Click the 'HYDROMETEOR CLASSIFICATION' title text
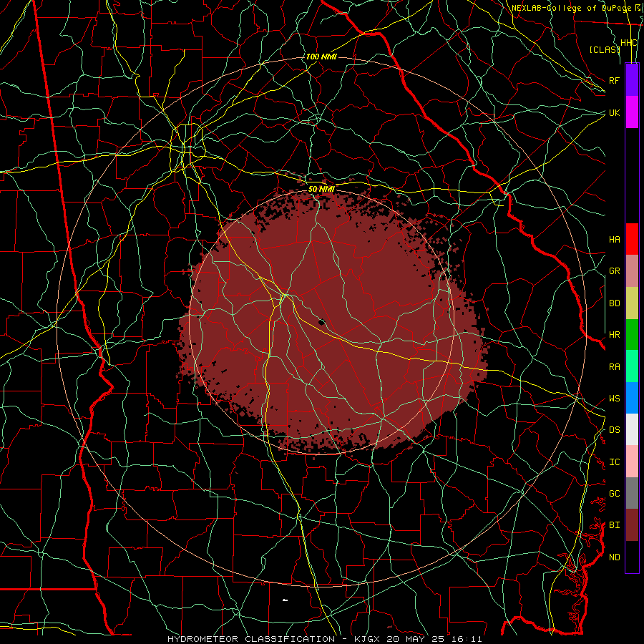 click(251, 639)
